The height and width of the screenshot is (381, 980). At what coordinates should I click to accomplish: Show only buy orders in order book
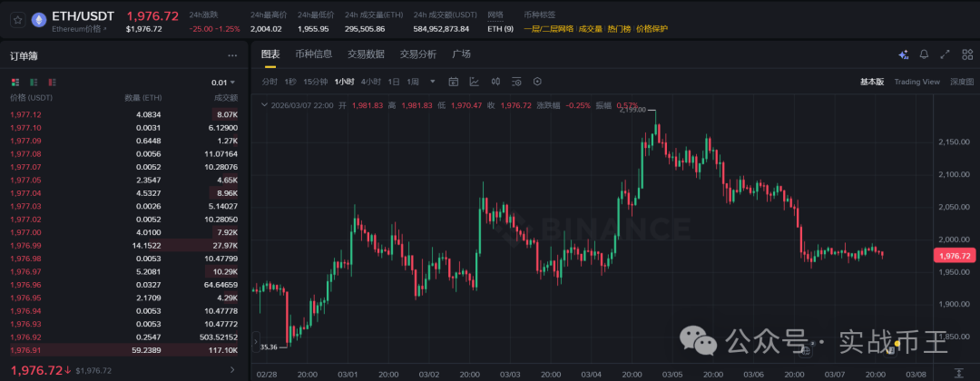[x=32, y=83]
